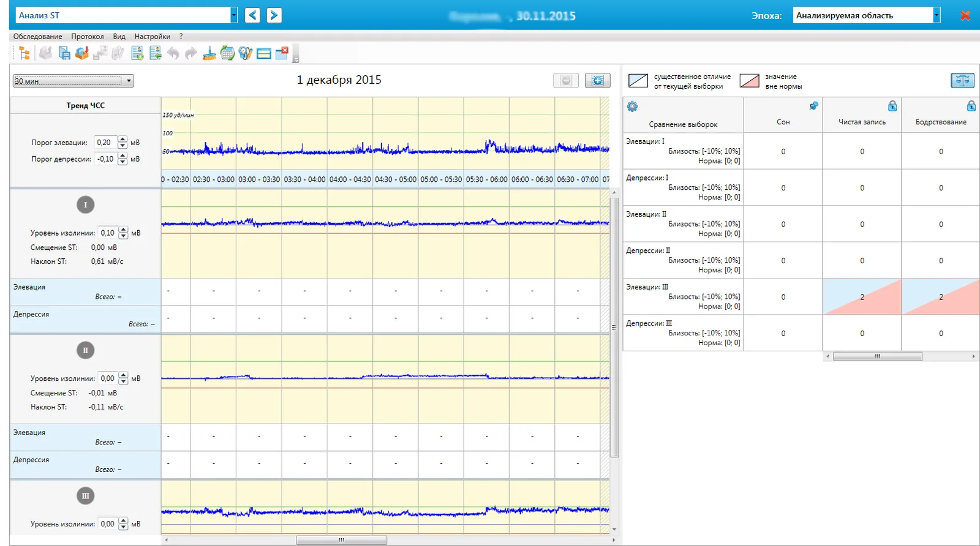Viewport: 980px width, 546px height.
Task: Open the examination tree toolbar icon
Action: (24, 53)
